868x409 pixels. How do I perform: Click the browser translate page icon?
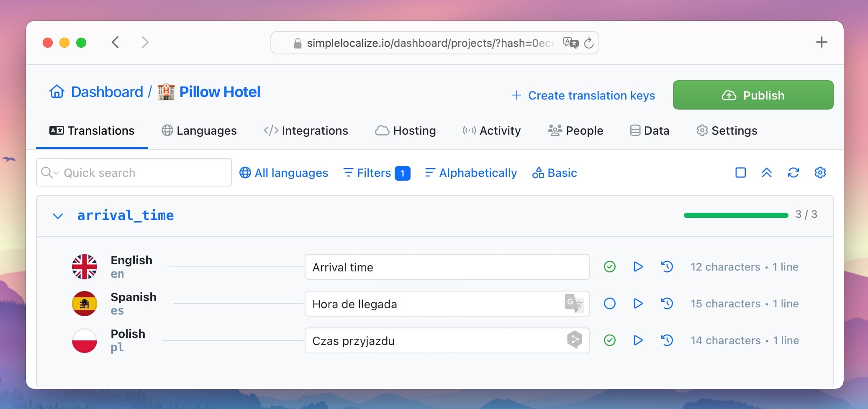570,43
